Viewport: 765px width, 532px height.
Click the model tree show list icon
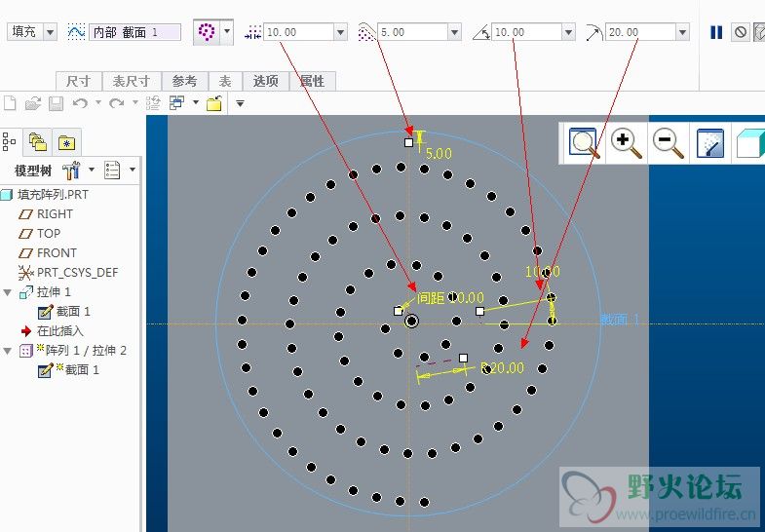tap(112, 171)
